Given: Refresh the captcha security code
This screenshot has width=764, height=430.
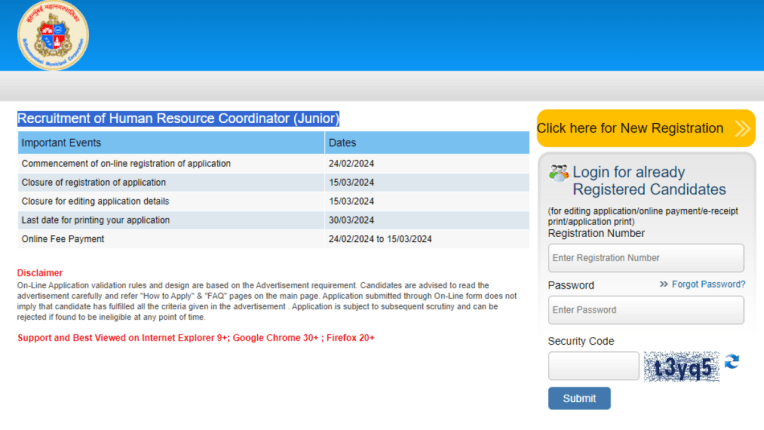Looking at the screenshot, I should [x=732, y=362].
